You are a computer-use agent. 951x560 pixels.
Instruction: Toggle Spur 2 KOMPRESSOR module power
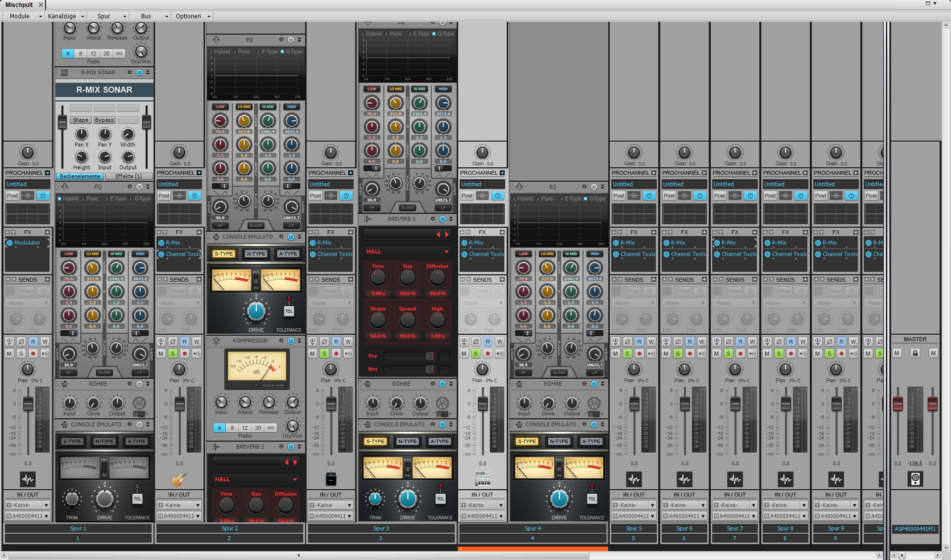click(291, 341)
